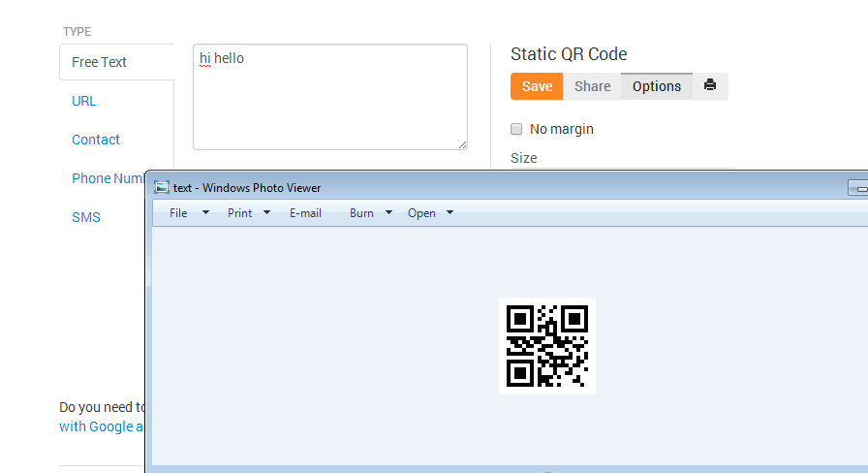This screenshot has width=868, height=473.
Task: Select the URL type
Action: pos(84,101)
